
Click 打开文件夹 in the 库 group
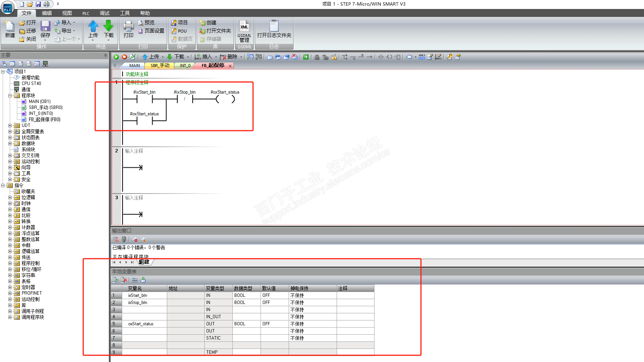pos(215,31)
